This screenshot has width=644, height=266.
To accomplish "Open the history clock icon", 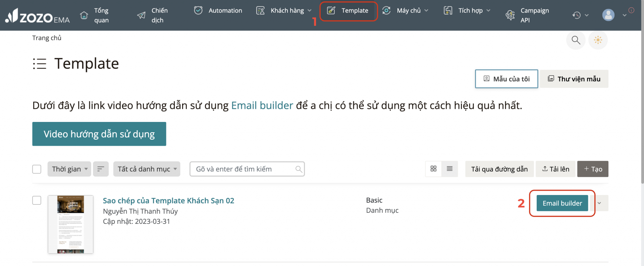I will pos(577,15).
